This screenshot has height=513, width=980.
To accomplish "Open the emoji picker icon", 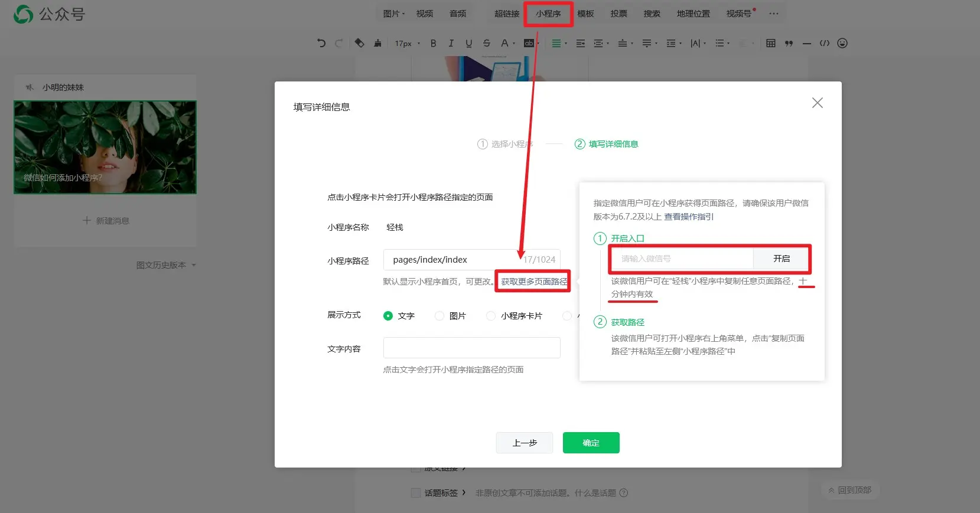I will point(842,43).
